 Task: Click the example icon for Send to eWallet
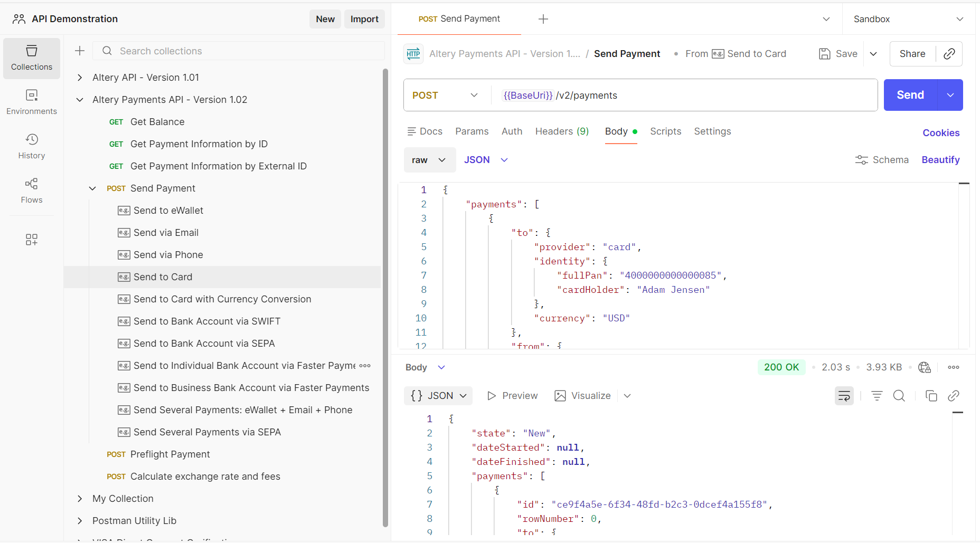[124, 211]
